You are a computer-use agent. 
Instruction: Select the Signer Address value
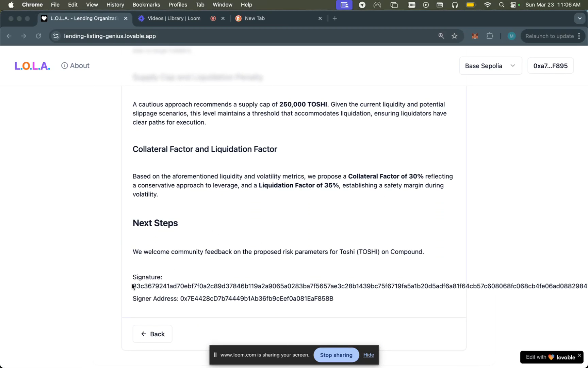(257, 298)
